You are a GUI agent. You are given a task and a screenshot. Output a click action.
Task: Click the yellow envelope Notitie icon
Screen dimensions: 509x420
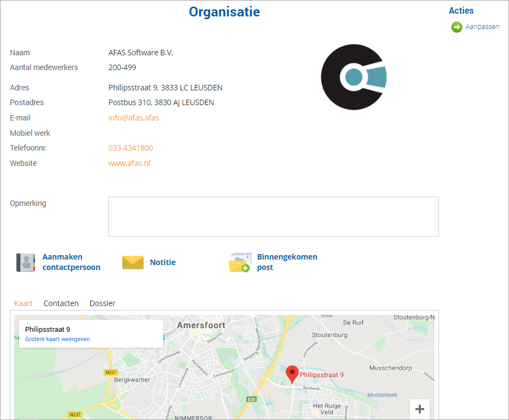(133, 262)
